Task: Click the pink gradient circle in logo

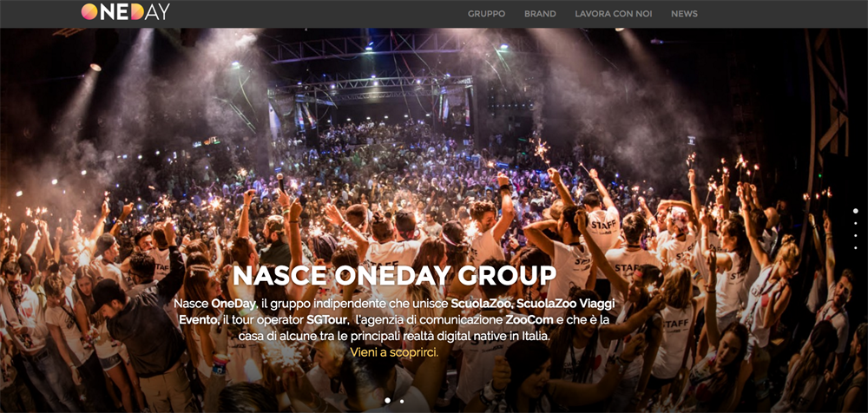Action: [x=89, y=11]
